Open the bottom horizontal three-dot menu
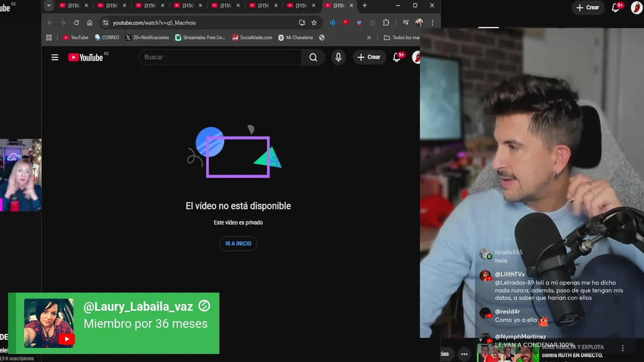644x362 pixels. (464, 354)
